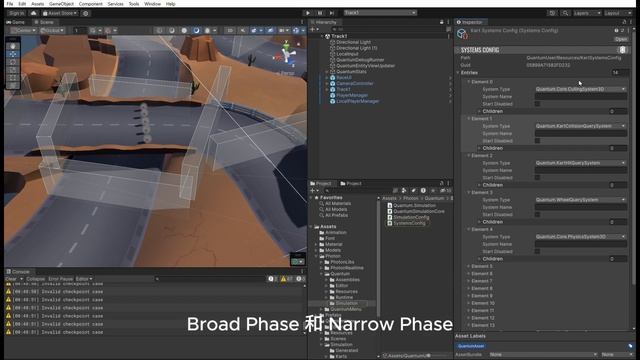Collapse the Track1 scene in Hierarchy
The width and height of the screenshot is (640, 360).
pos(322,36)
